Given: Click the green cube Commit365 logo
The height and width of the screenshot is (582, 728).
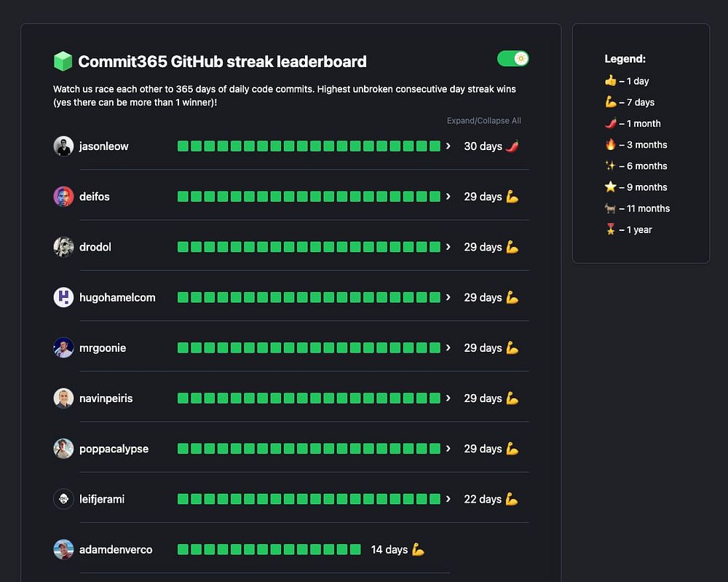Looking at the screenshot, I should pos(63,61).
